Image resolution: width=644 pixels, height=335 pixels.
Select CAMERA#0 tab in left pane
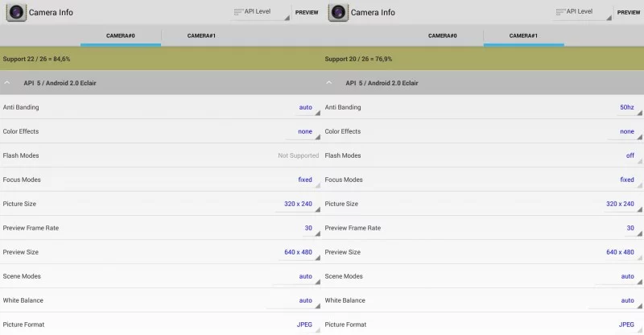[120, 35]
